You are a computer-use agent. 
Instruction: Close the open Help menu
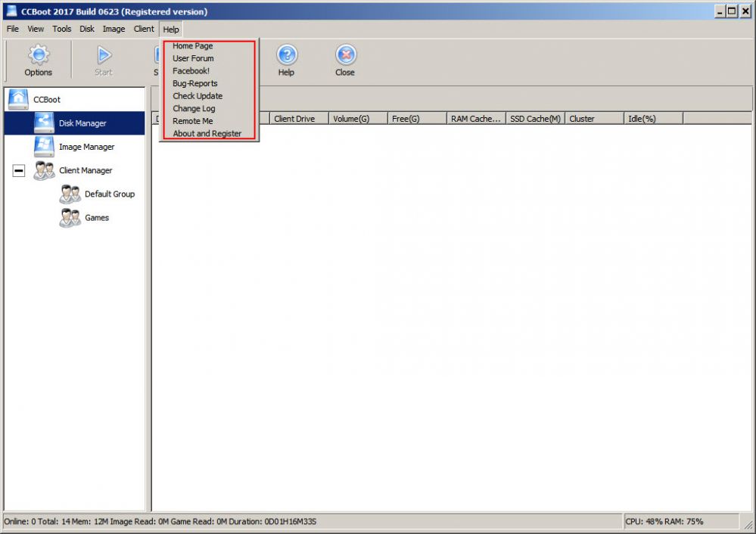coord(171,29)
